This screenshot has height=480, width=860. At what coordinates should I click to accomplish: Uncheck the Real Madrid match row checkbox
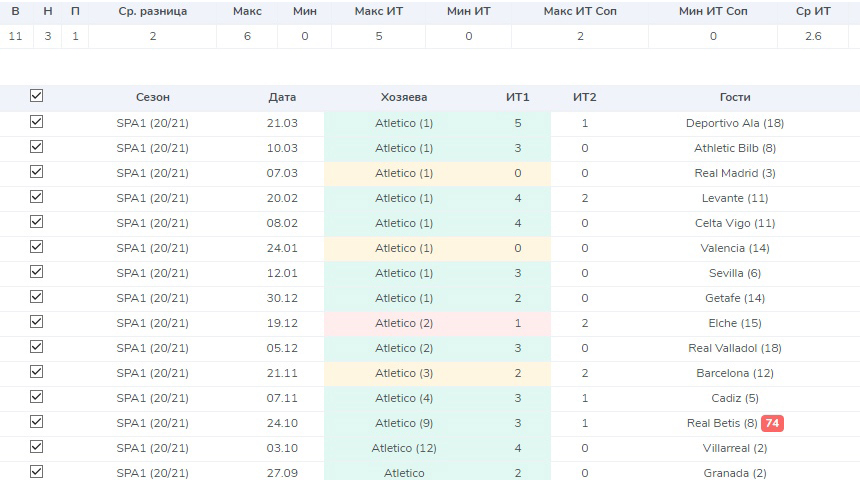(36, 171)
